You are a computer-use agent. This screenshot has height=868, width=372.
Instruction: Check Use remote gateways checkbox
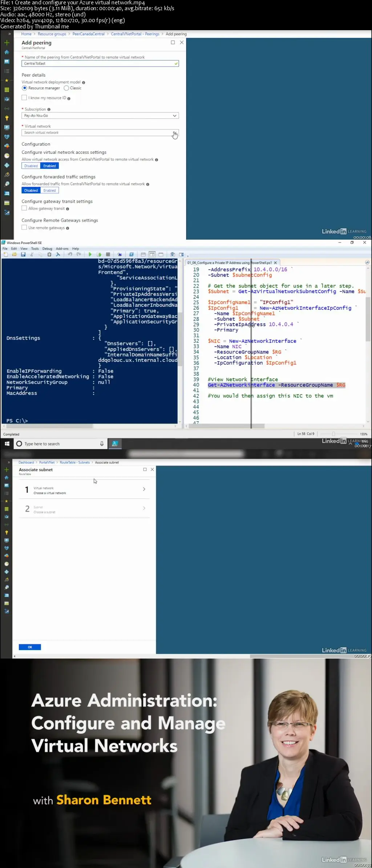pos(24,227)
